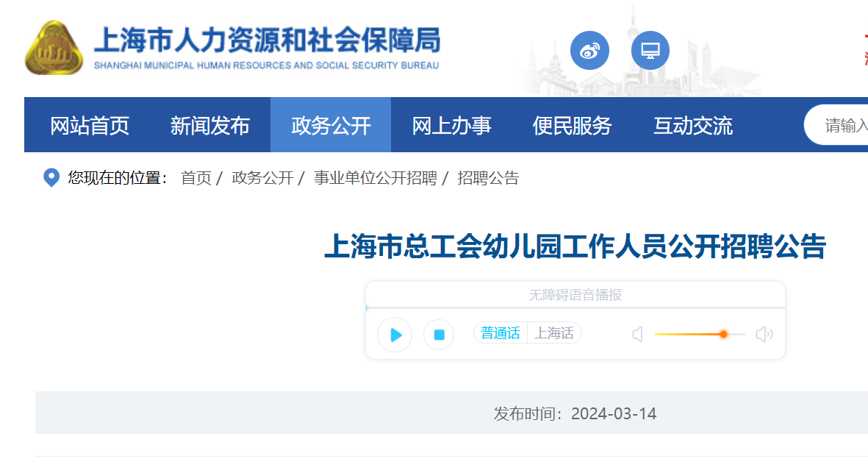Click the search input field
This screenshot has height=470, width=868.
pyautogui.click(x=836, y=125)
